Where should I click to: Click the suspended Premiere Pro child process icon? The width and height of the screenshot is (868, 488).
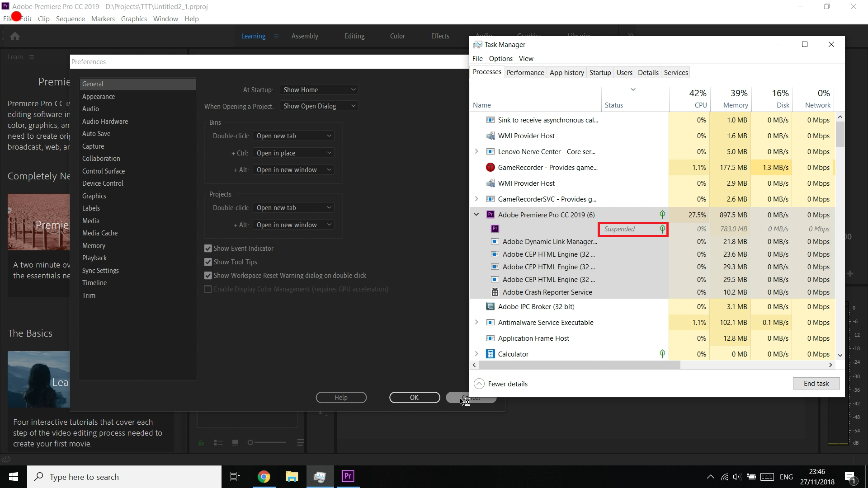click(495, 229)
